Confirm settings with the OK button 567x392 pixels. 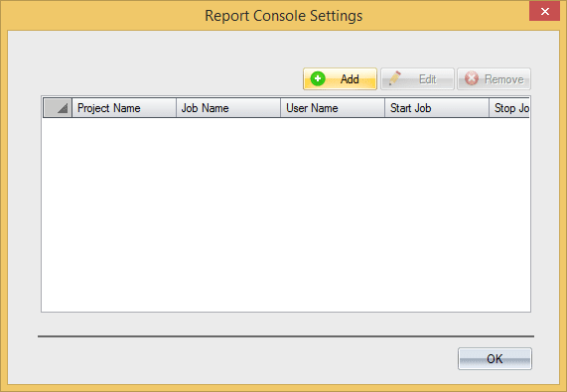click(495, 359)
